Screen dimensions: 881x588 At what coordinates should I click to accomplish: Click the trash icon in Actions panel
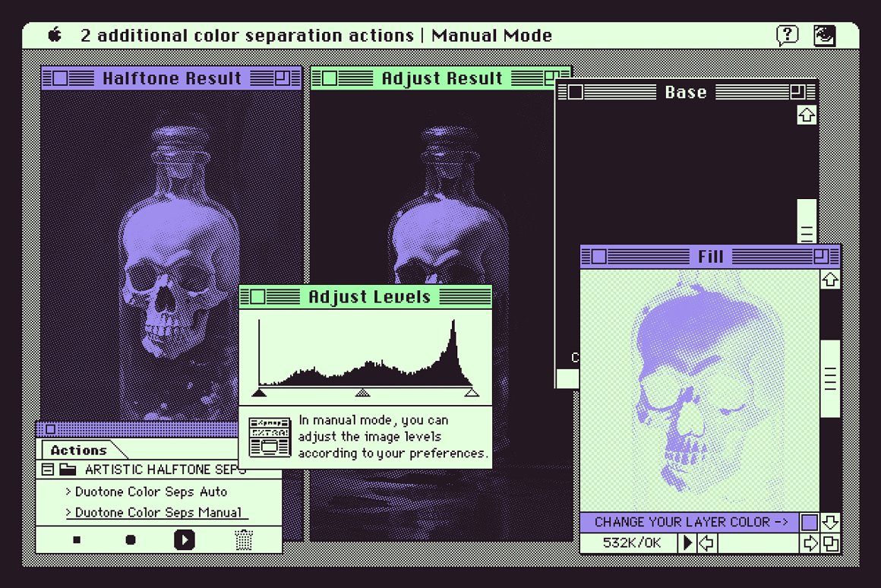244,540
